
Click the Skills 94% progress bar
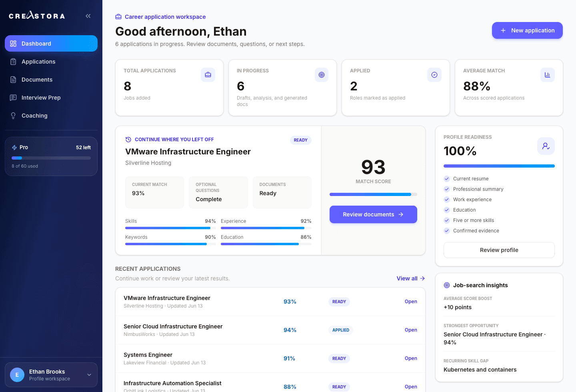170,228
